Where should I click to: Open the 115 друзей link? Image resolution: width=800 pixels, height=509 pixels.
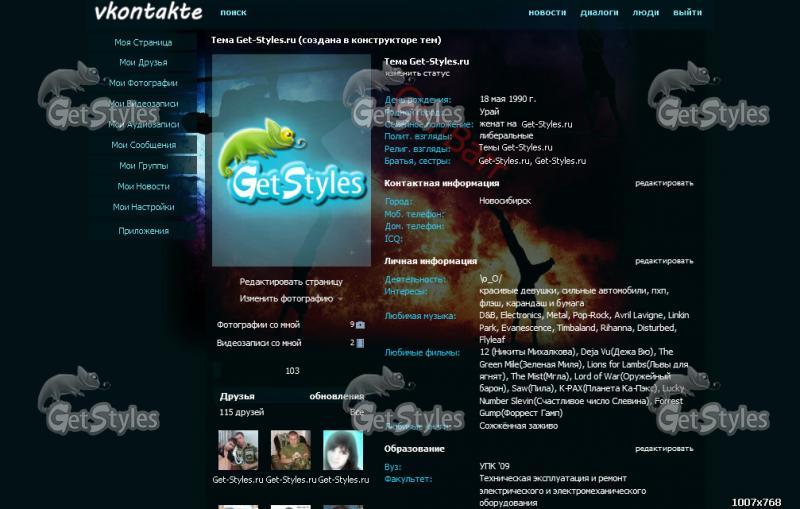click(x=242, y=412)
